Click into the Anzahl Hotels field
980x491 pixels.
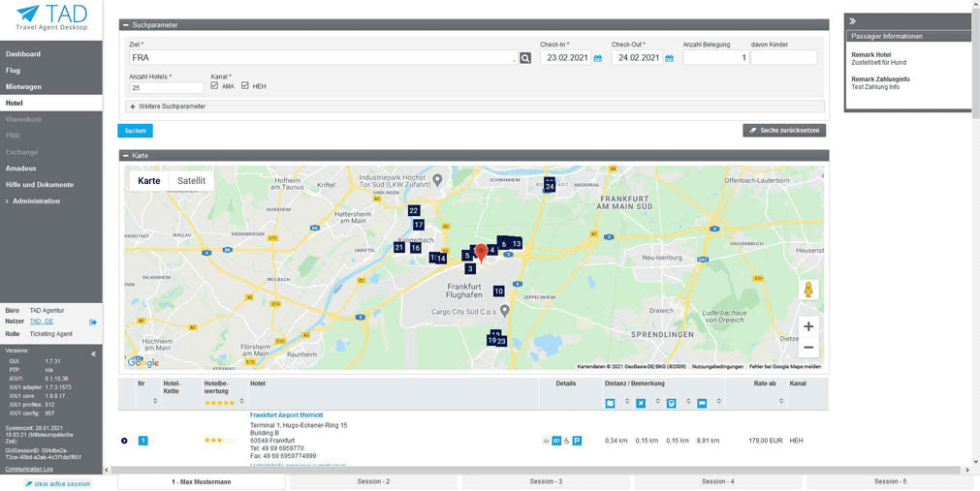coord(166,88)
